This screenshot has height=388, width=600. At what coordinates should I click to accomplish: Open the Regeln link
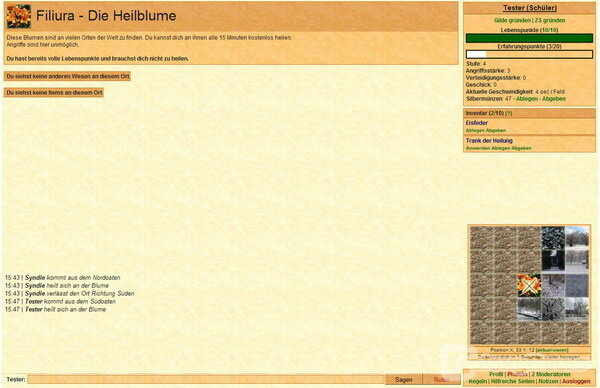[478, 381]
